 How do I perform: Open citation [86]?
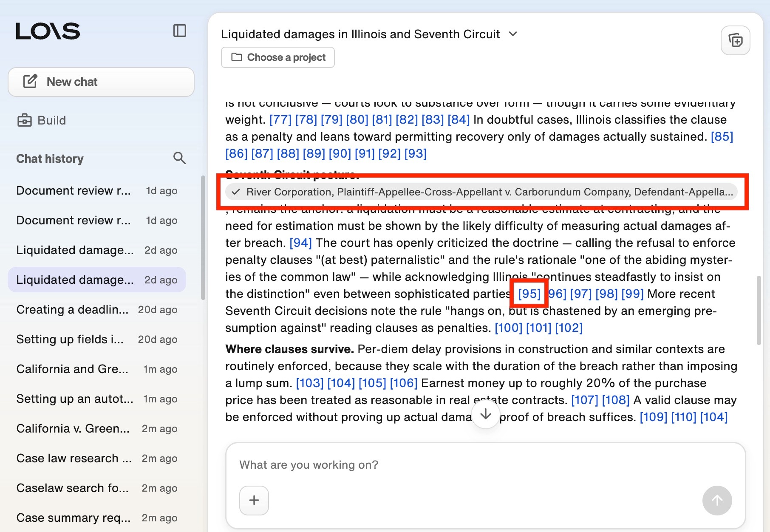[237, 154]
